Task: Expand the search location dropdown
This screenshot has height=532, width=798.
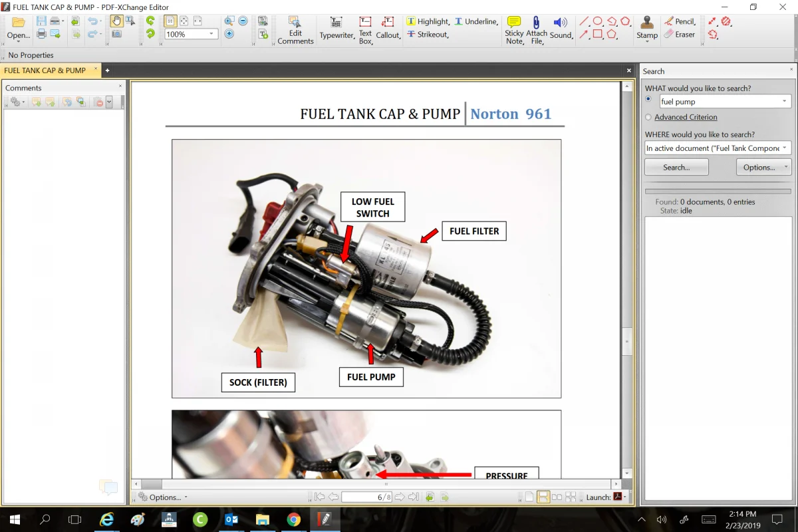Action: [785, 148]
